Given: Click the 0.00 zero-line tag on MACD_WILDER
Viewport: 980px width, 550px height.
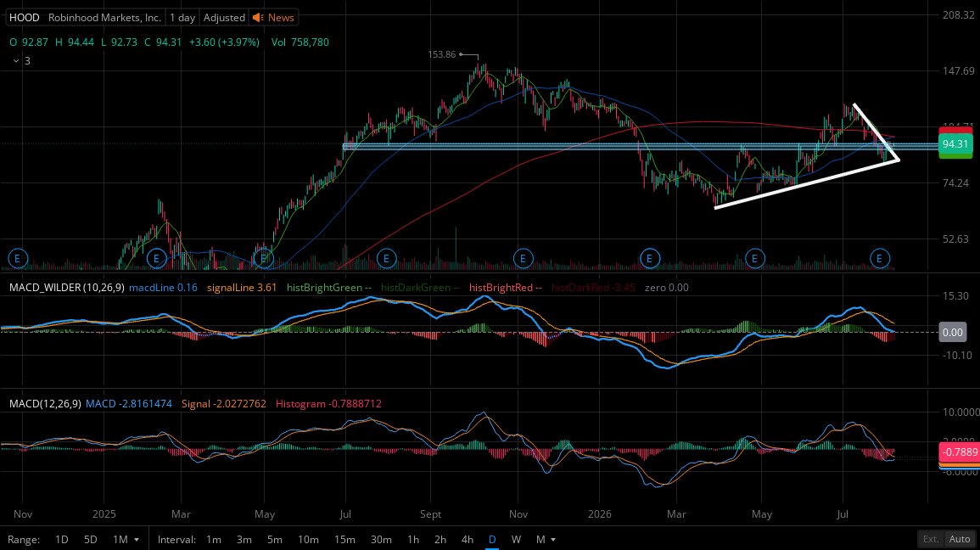Looking at the screenshot, I should point(953,333).
